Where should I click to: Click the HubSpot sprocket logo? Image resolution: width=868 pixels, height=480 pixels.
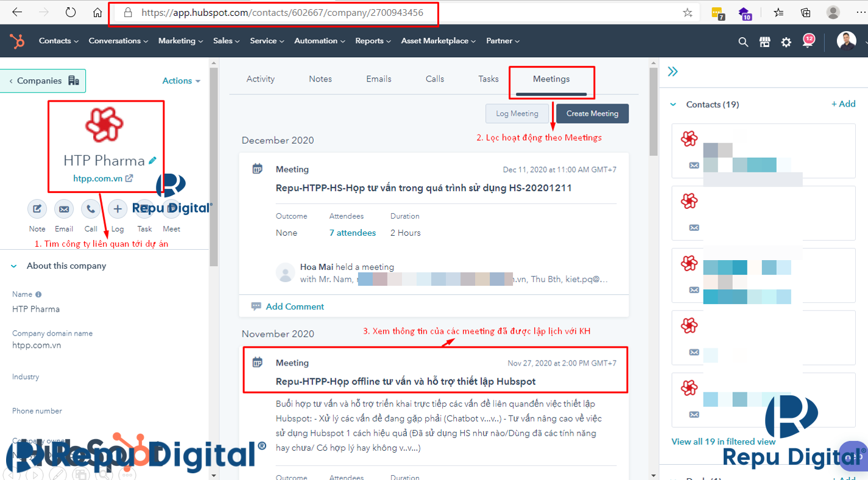(x=17, y=41)
